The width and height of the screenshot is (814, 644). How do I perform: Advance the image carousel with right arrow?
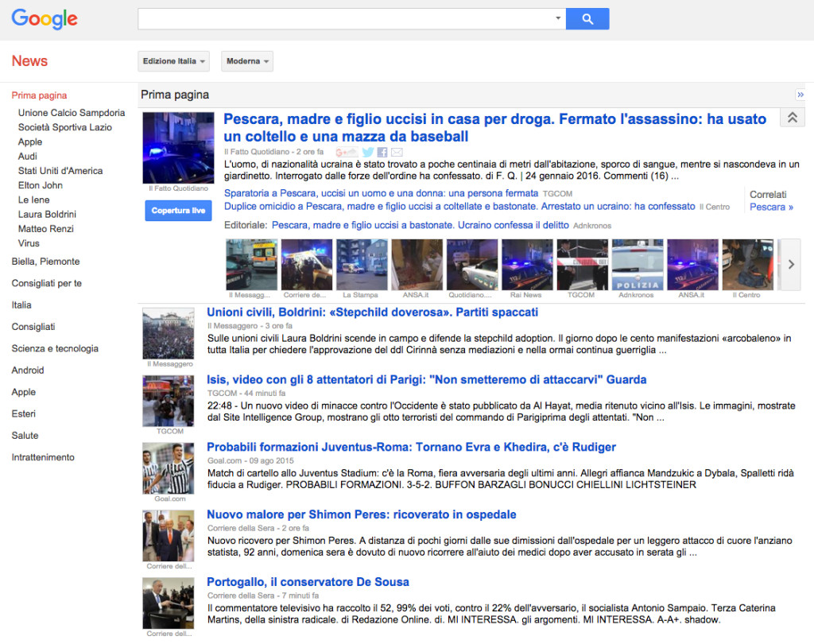pyautogui.click(x=789, y=263)
